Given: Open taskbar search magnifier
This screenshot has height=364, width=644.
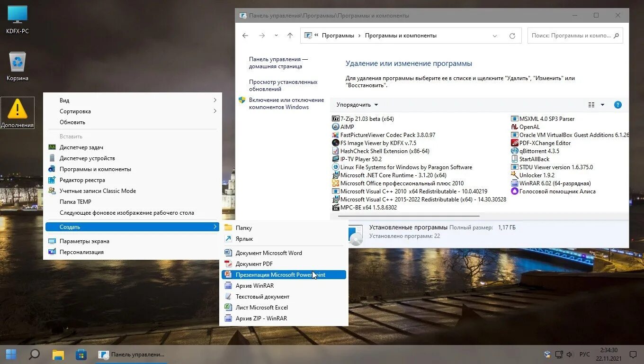Looking at the screenshot, I should 34,354.
